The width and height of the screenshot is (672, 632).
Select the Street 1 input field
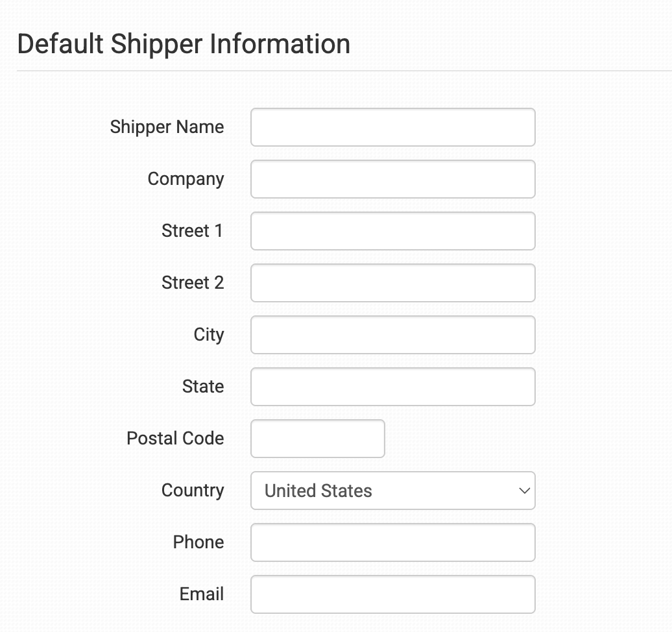point(392,231)
